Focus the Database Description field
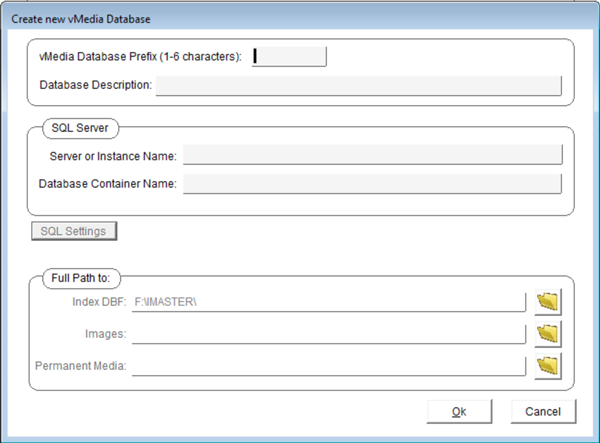600x443 pixels. 359,85
